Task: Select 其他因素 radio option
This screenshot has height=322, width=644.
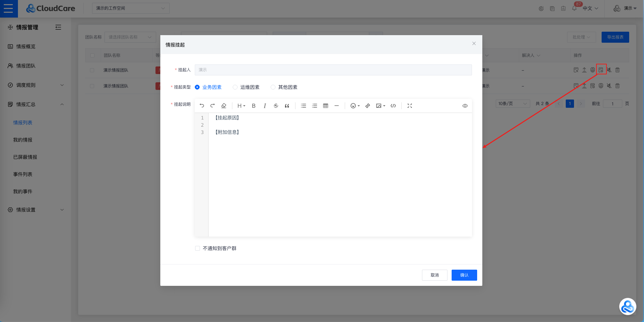Action: [273, 87]
